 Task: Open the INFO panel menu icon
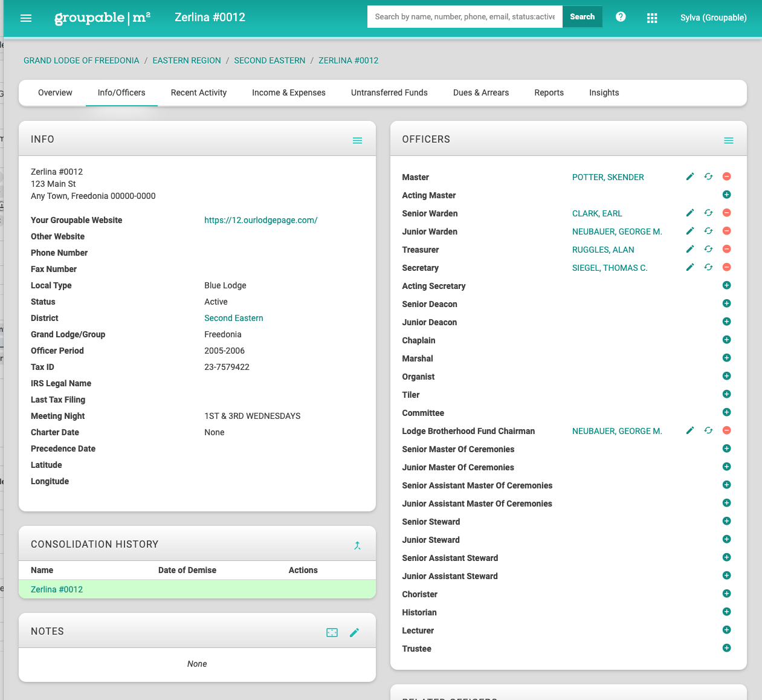coord(357,140)
